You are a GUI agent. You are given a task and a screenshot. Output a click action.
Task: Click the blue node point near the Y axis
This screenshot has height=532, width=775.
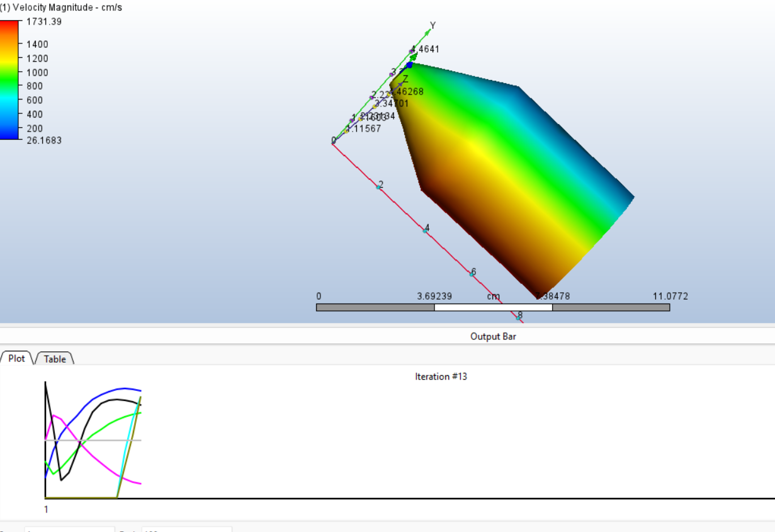410,64
